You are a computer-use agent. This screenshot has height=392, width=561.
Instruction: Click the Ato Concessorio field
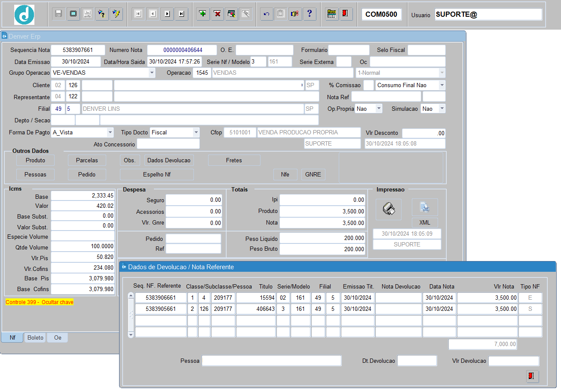coord(168,144)
